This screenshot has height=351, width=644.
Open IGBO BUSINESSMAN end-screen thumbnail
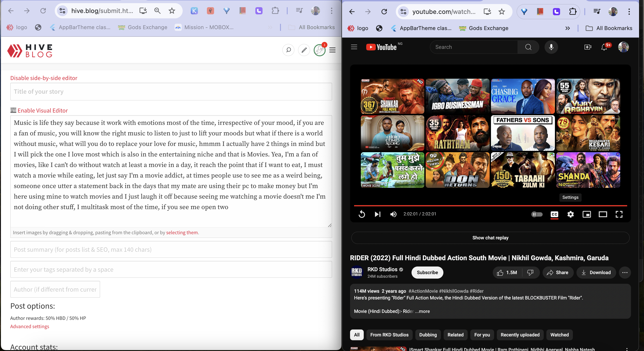[457, 96]
